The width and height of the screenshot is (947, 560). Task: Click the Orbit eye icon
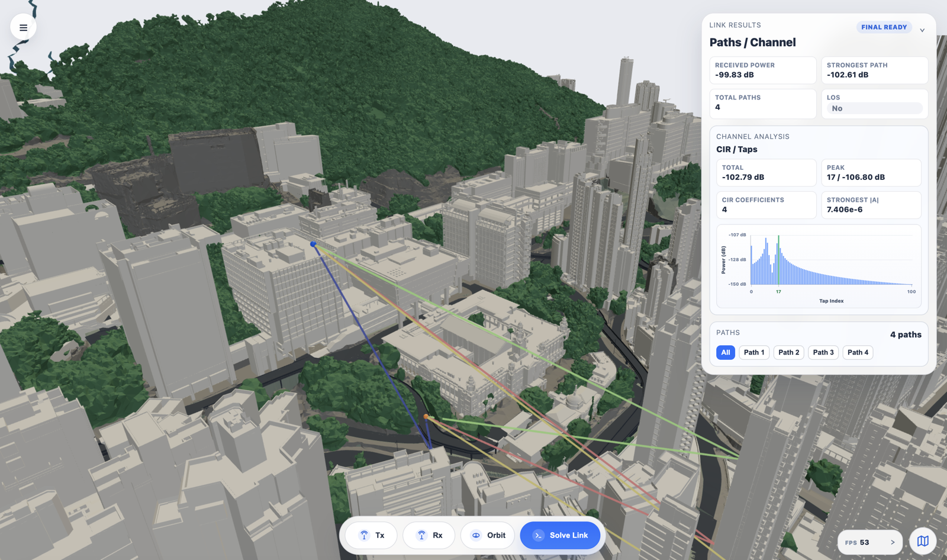coord(476,535)
